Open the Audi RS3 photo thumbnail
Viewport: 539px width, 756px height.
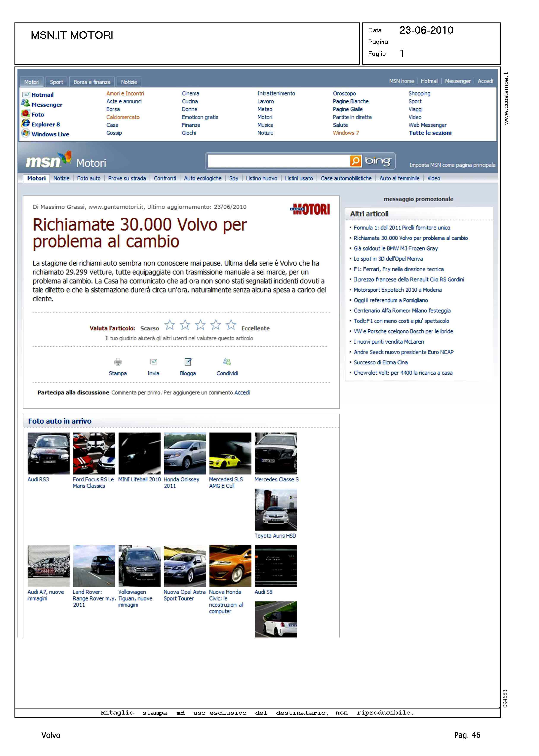[x=48, y=454]
